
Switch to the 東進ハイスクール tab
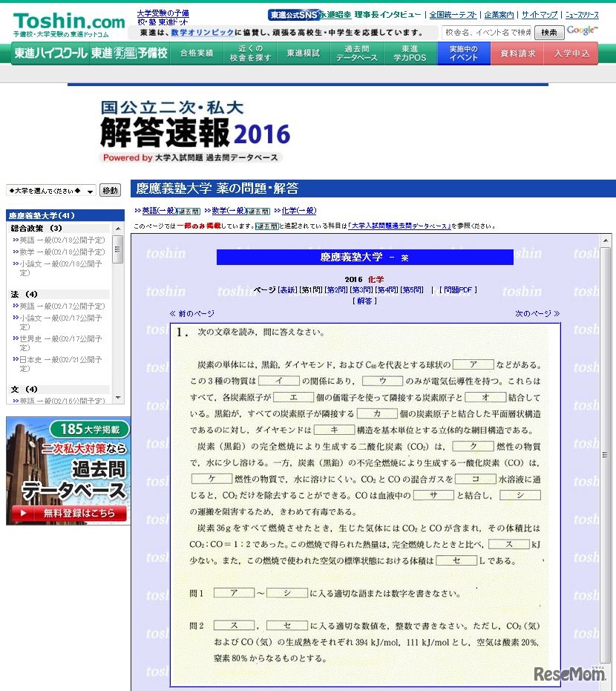49,53
